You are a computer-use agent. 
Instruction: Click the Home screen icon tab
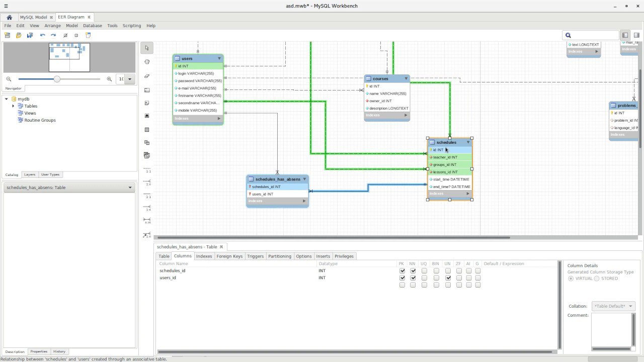point(9,17)
